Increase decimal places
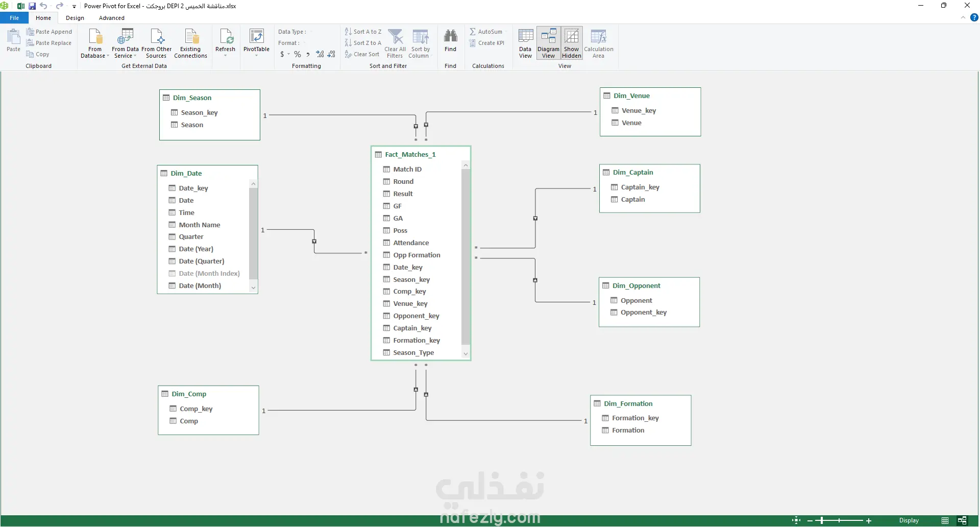 pos(320,54)
